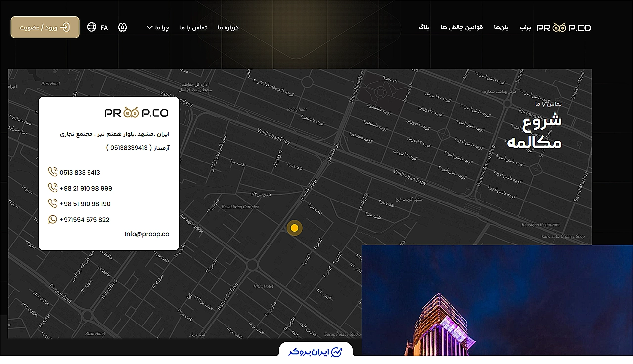The image size is (633, 364).
Task: Click the yellow location marker on the map
Action: [x=294, y=228]
